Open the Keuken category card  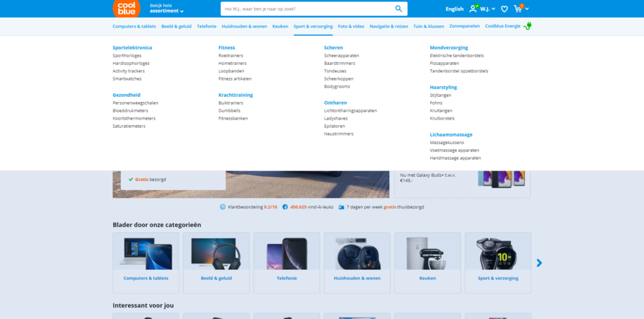pos(428,262)
